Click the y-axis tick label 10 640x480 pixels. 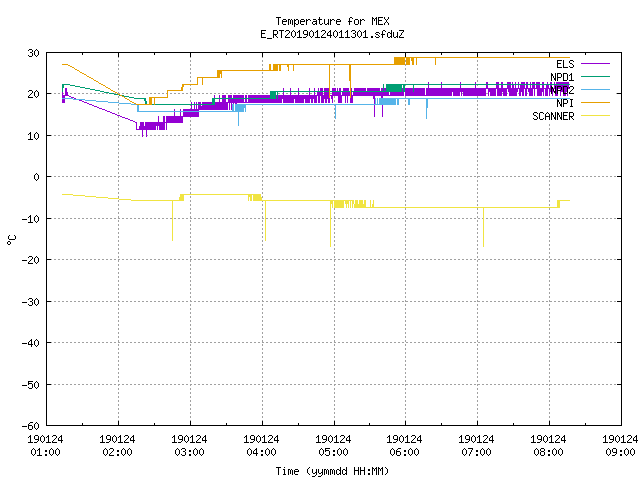click(33, 136)
